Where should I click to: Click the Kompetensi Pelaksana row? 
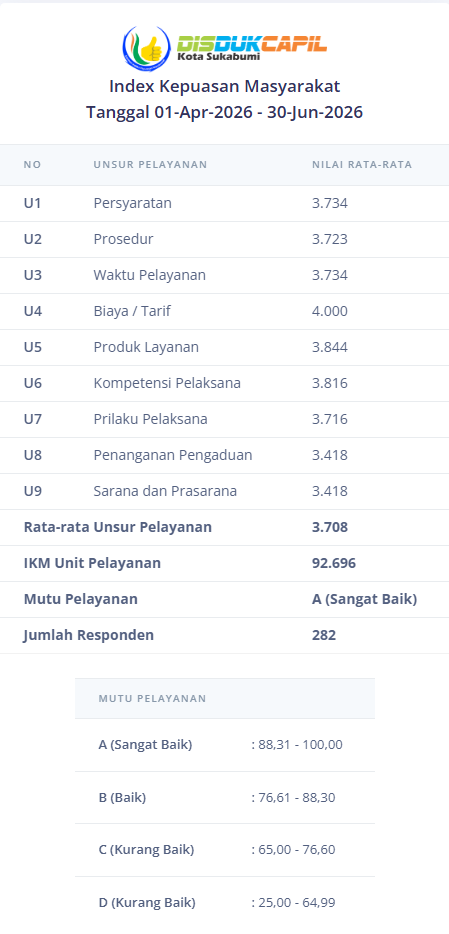click(224, 383)
